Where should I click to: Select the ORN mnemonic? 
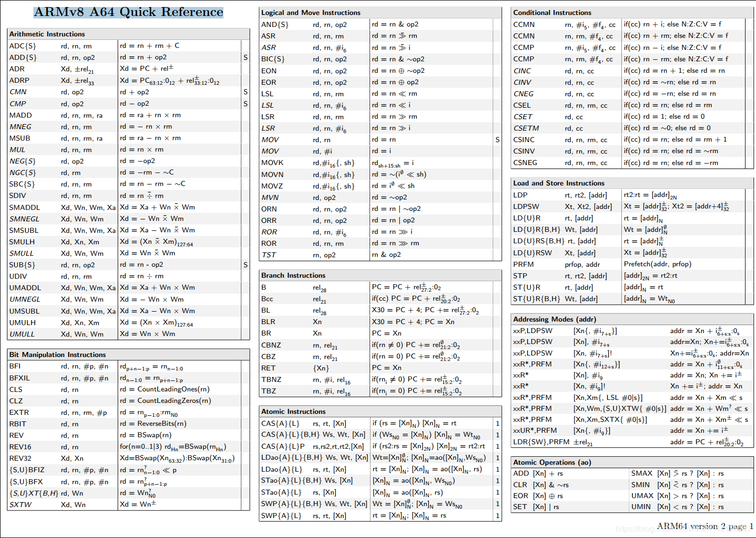point(269,209)
